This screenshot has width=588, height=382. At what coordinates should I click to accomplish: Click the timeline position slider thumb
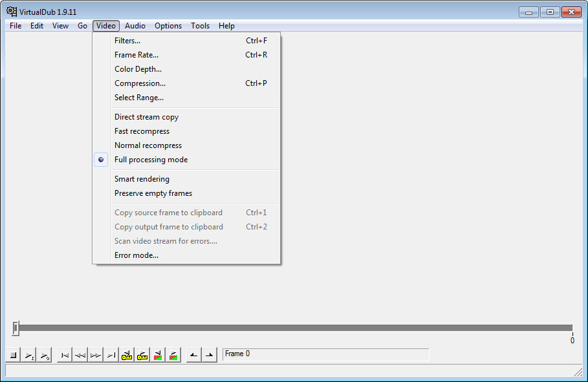(x=16, y=328)
